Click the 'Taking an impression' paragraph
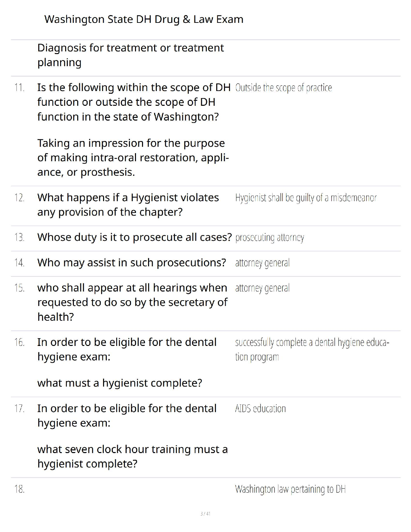The image size is (411, 532). click(x=133, y=158)
